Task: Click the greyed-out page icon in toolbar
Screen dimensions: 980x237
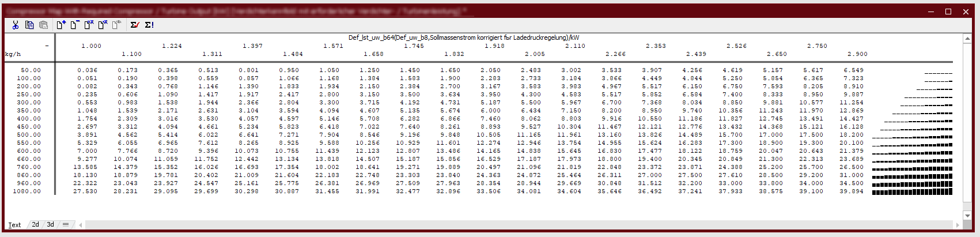Action: (x=116, y=25)
